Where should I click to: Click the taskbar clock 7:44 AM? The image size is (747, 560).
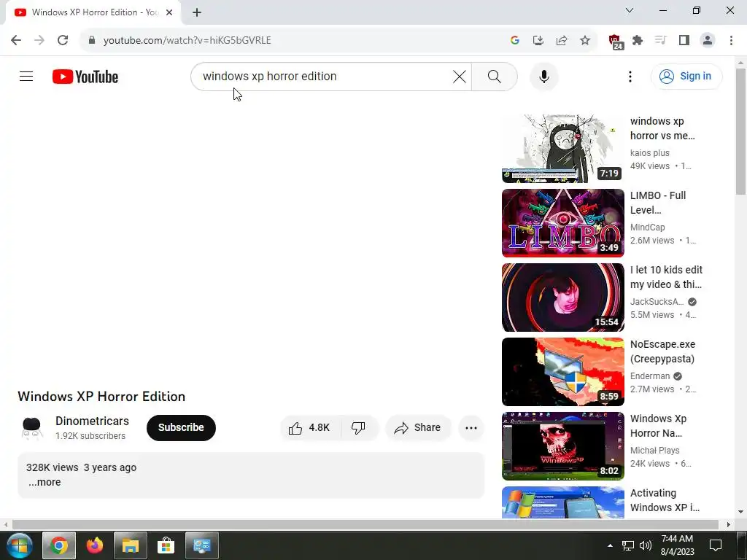[677, 545]
